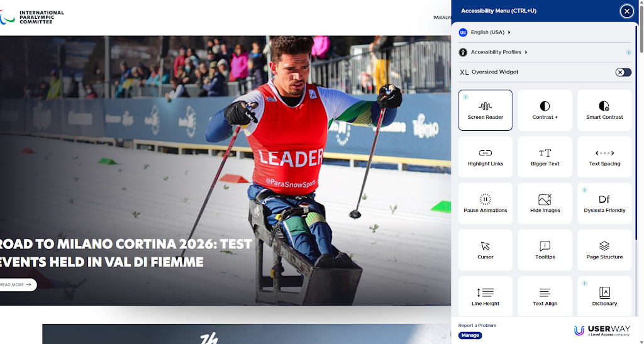Open the Page Structure panel
This screenshot has height=344, width=644.
(x=604, y=250)
